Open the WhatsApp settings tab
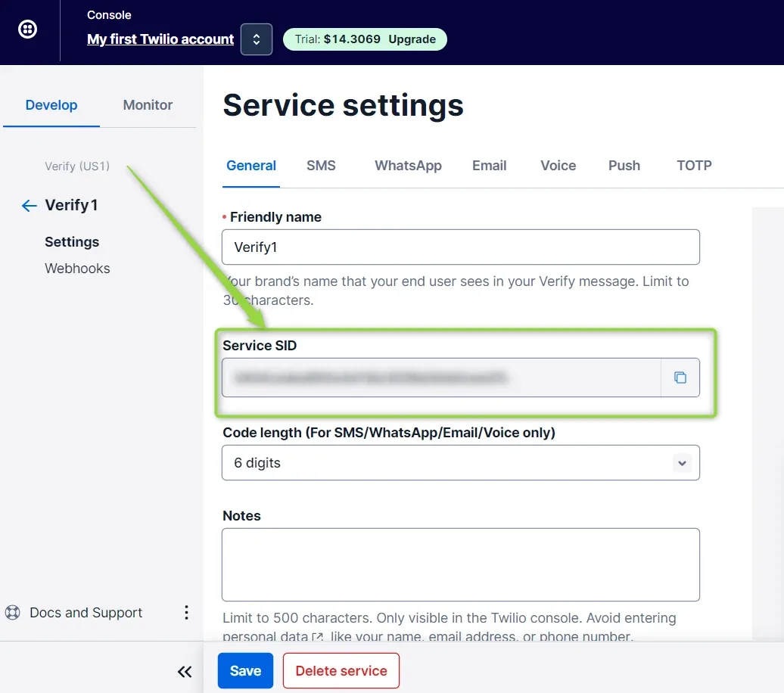Screen dimensions: 784x693 (x=408, y=166)
